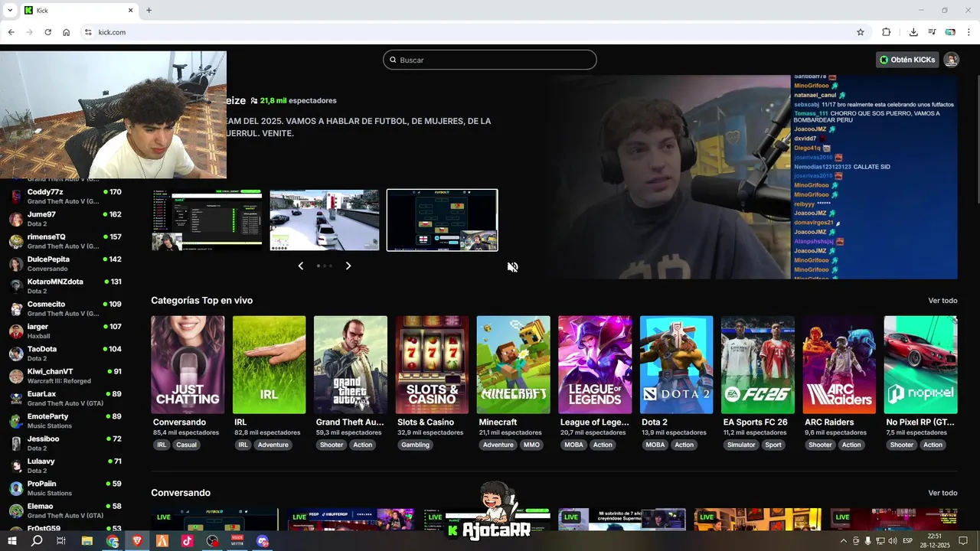This screenshot has height=551, width=980.
Task: Go to next featured stream with right arrow
Action: pyautogui.click(x=348, y=266)
